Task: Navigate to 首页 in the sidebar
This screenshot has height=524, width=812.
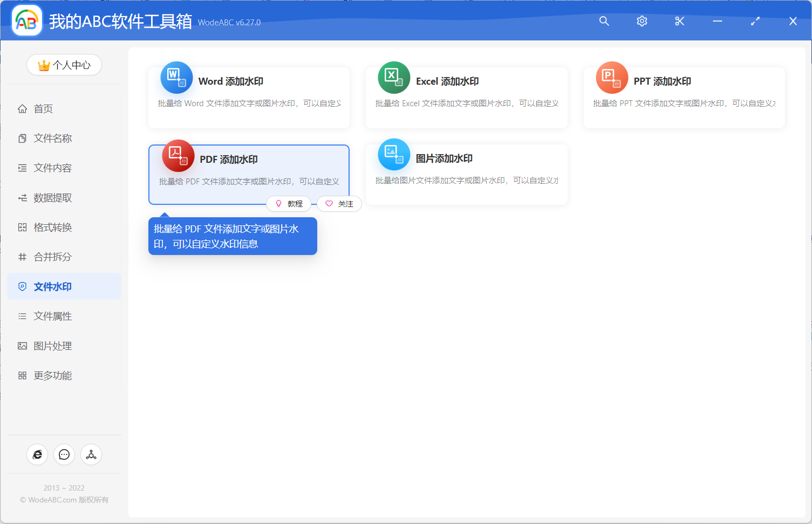Action: [x=44, y=108]
